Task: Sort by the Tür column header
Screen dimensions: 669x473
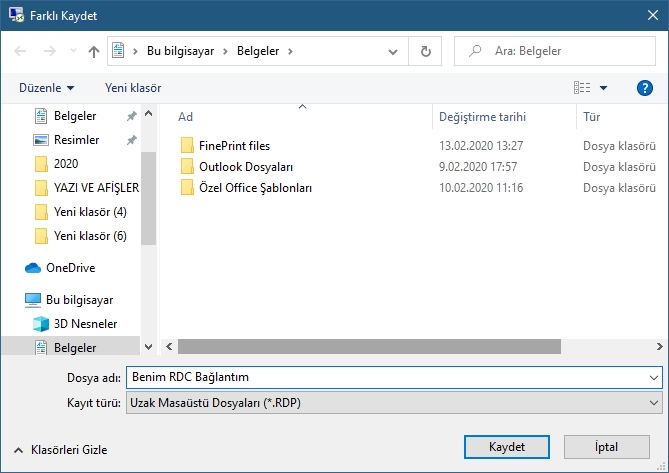Action: point(591,117)
